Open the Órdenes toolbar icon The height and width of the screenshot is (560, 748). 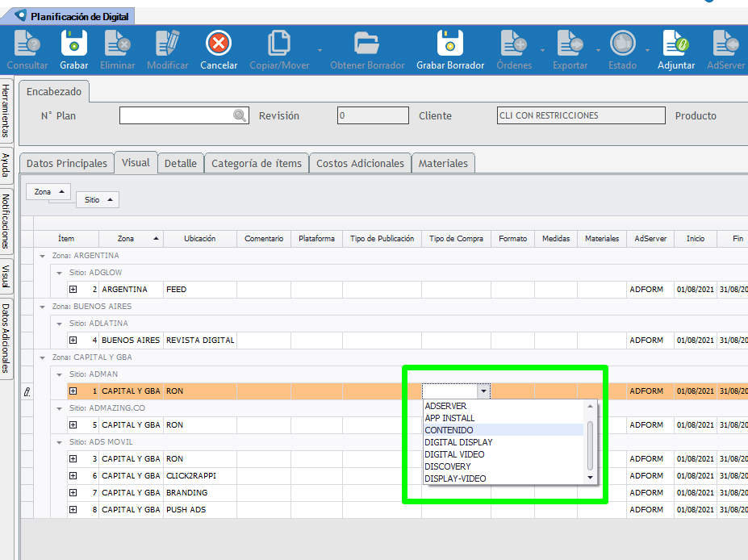pos(513,43)
